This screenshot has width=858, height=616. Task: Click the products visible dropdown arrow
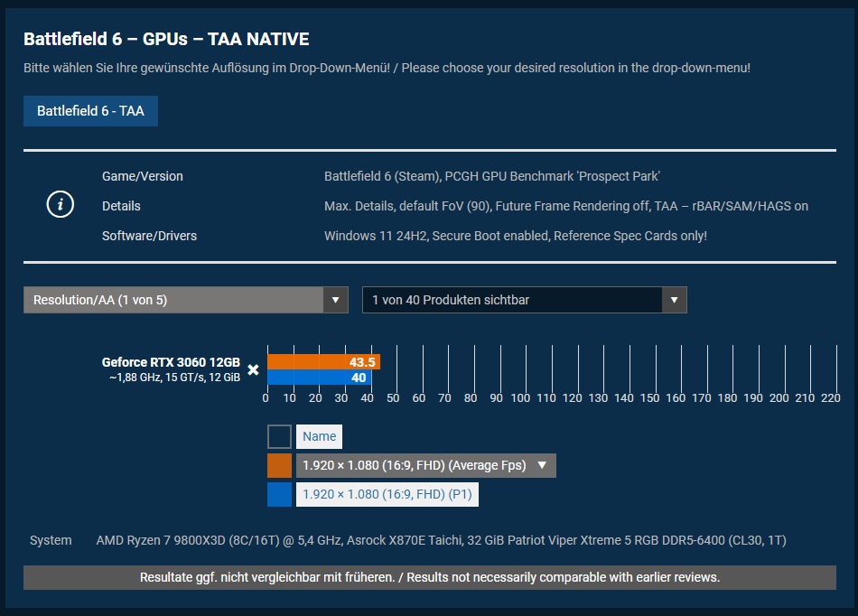674,300
